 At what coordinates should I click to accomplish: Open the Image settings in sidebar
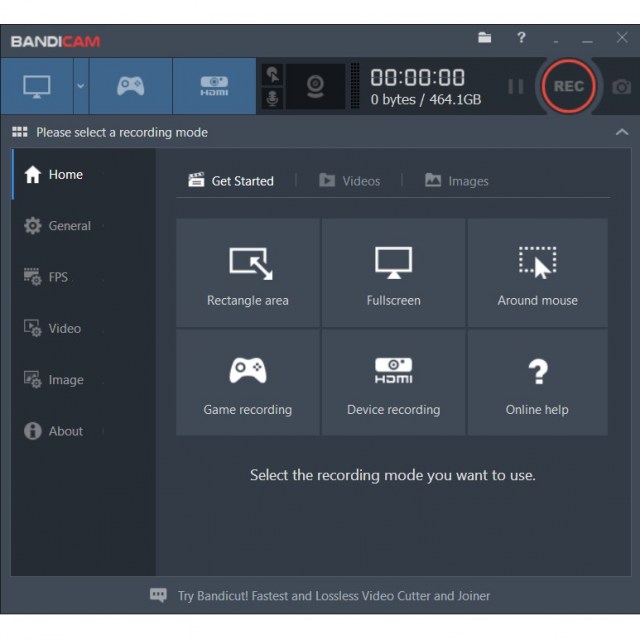click(x=84, y=380)
